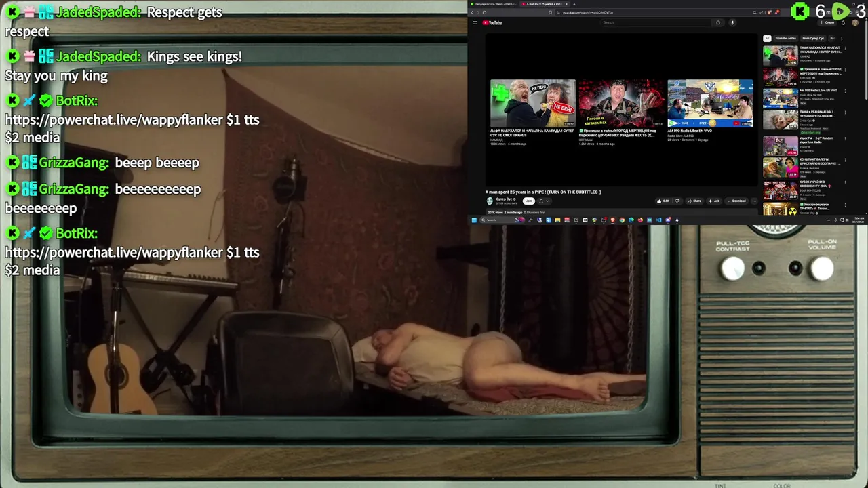Open Brave browser from the taskbar
868x488 pixels.
click(612, 220)
